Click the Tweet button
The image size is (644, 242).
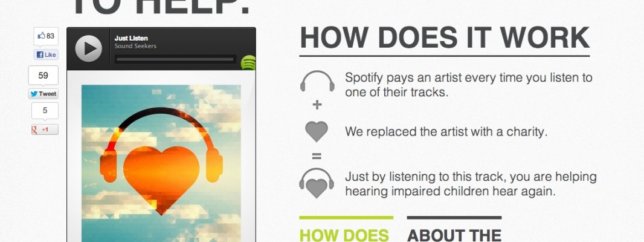(x=43, y=94)
